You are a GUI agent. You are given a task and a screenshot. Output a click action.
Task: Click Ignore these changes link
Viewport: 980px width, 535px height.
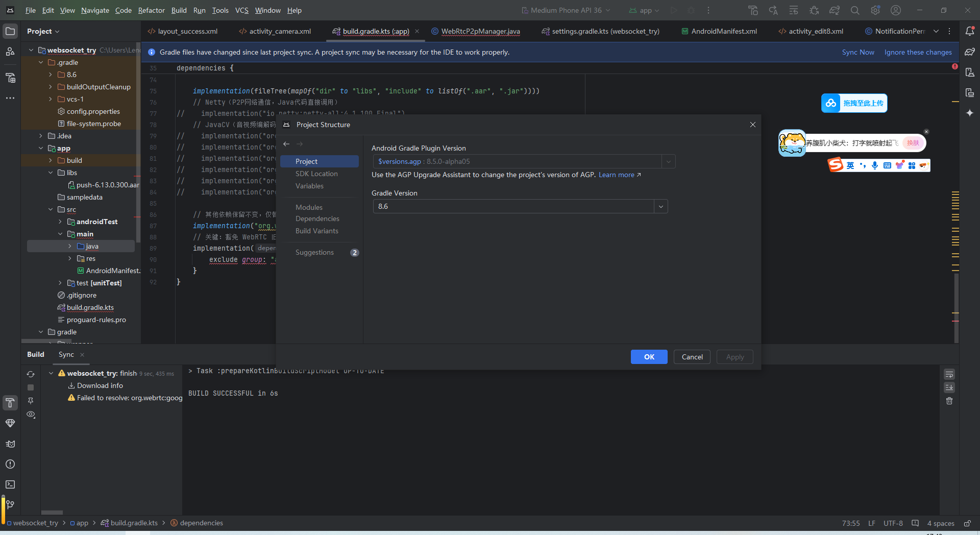point(918,52)
